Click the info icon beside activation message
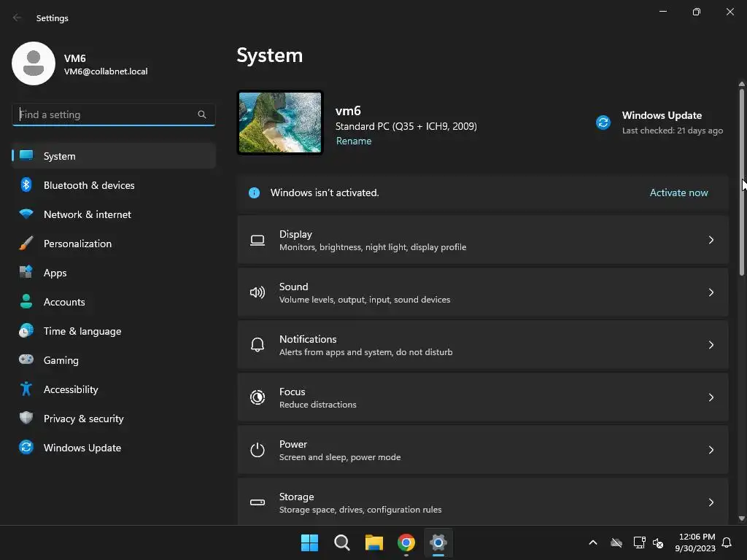 pyautogui.click(x=255, y=192)
